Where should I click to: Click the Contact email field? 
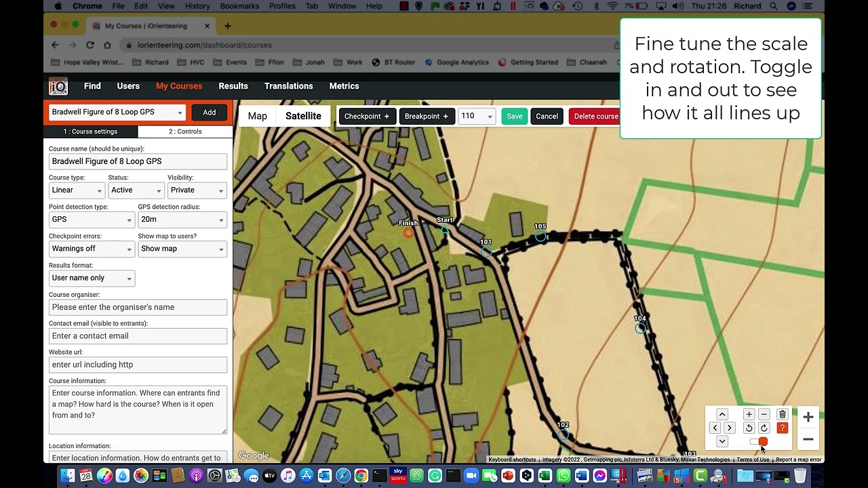pyautogui.click(x=138, y=335)
